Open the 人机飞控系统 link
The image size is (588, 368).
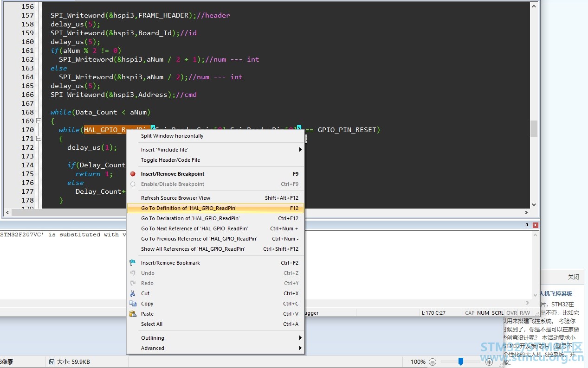(556, 293)
